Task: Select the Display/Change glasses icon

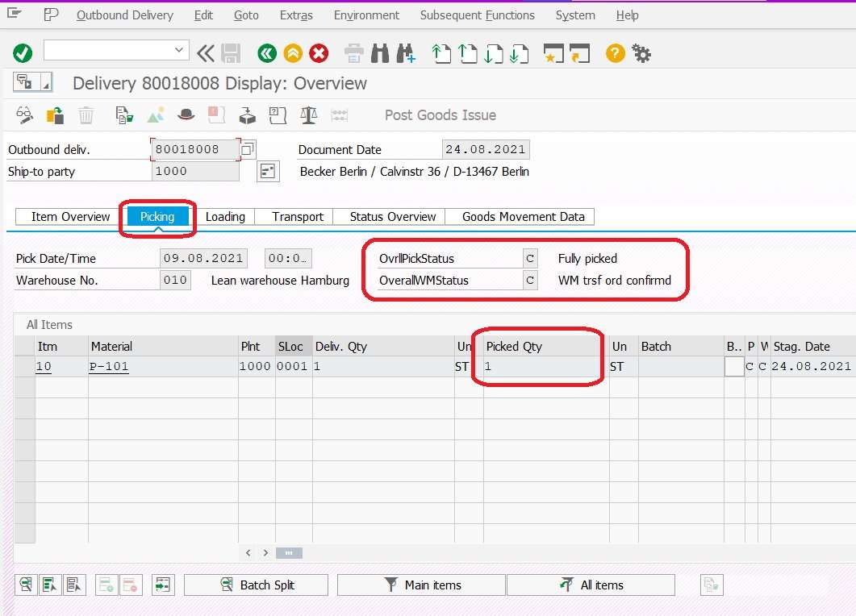Action: [23, 114]
